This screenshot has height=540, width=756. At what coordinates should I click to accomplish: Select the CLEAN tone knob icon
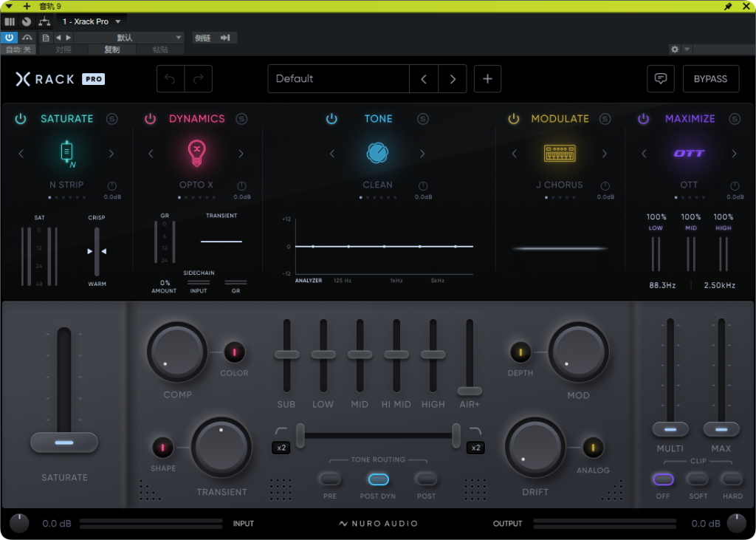coord(377,153)
